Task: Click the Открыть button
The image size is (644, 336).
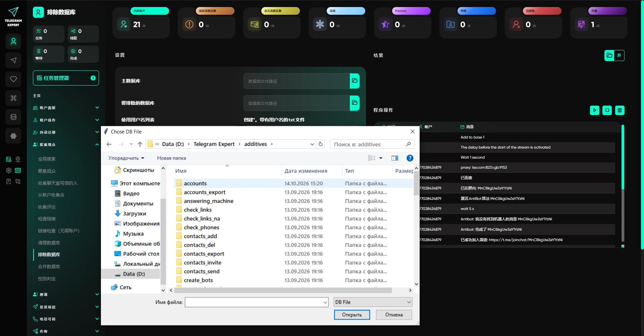Action: 352,315
